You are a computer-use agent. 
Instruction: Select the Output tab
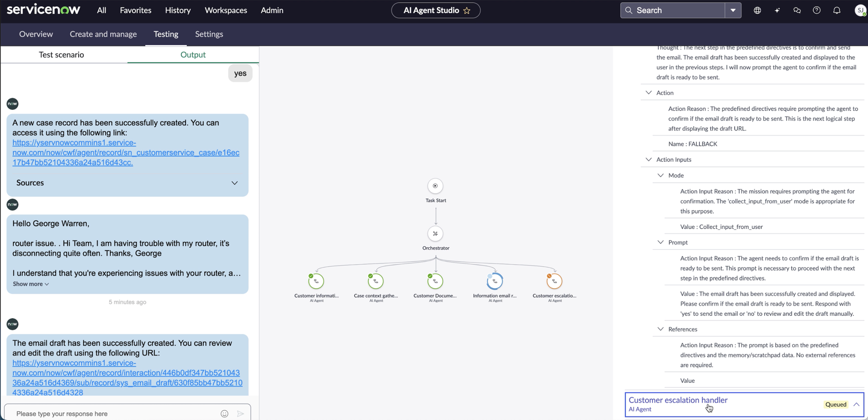[x=193, y=55]
